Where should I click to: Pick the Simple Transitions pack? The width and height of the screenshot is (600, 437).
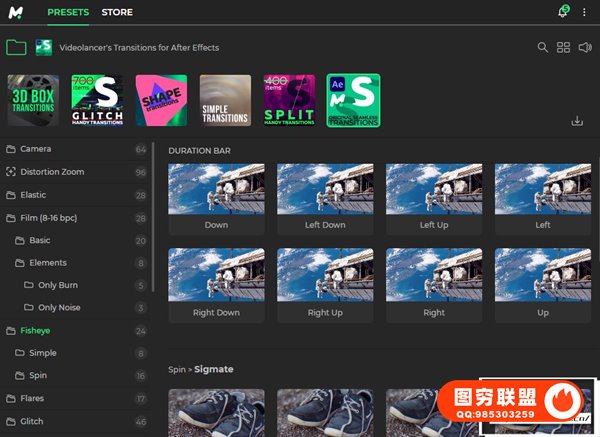click(x=225, y=100)
